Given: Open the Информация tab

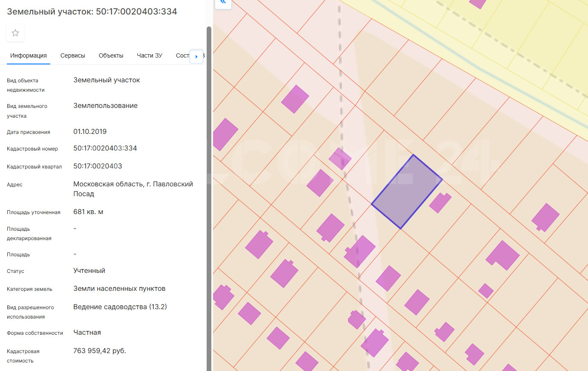Looking at the screenshot, I should point(29,56).
